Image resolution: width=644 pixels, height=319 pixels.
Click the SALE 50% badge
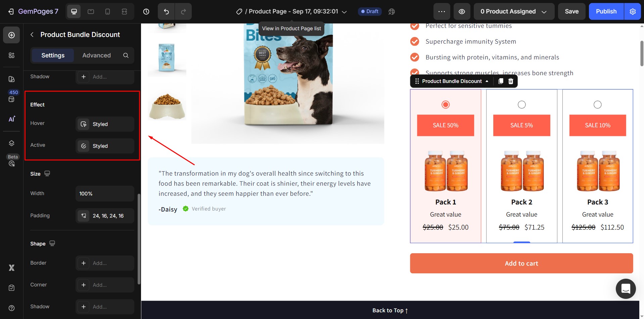point(446,125)
